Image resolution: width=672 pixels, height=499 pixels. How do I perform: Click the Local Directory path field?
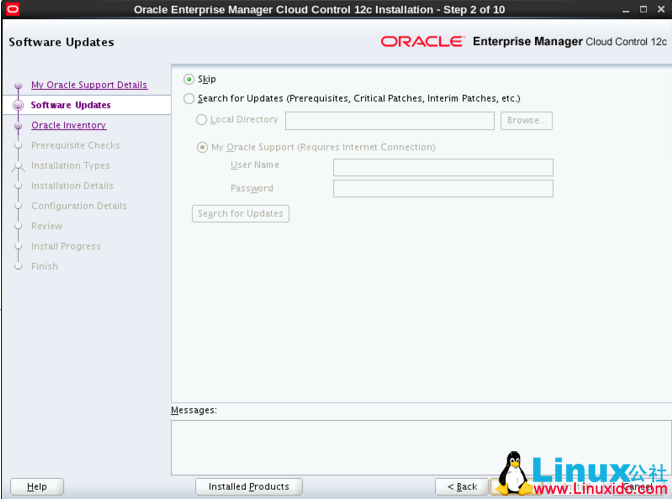[x=390, y=120]
